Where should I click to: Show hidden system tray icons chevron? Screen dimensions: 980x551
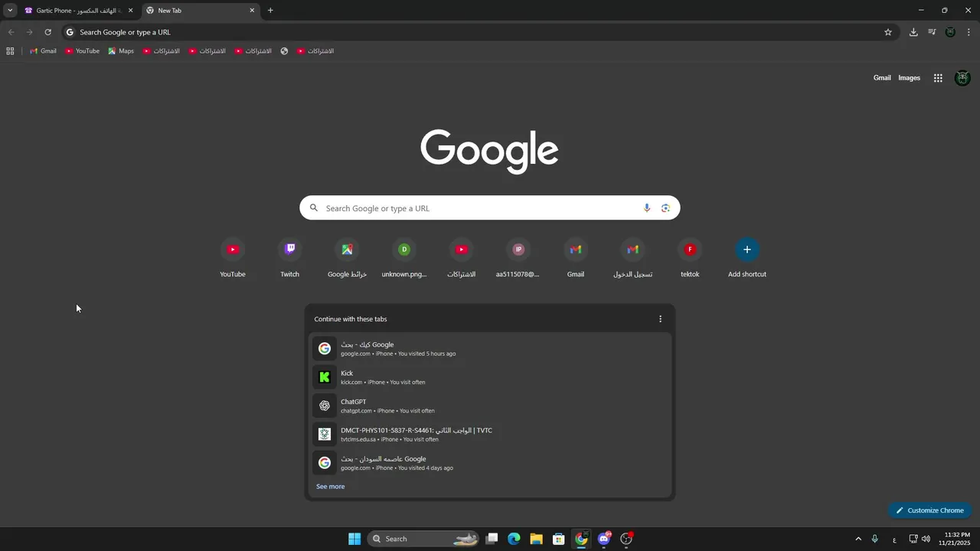[x=858, y=539]
